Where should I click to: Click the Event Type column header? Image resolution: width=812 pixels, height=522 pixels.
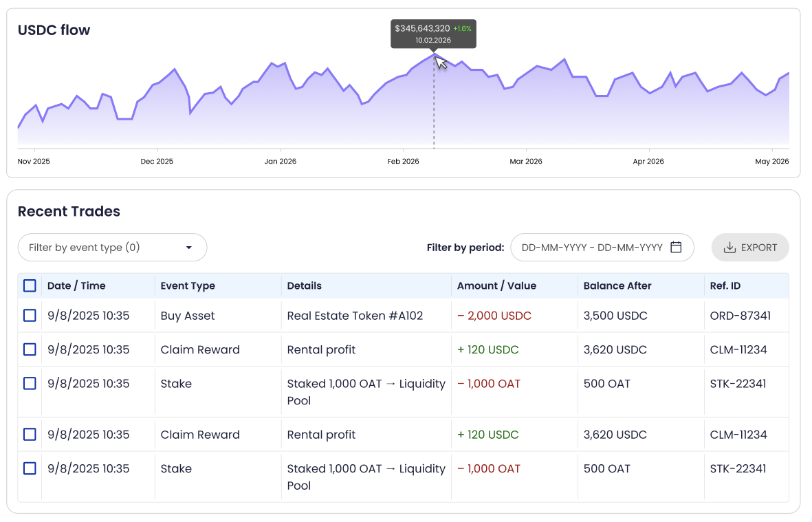pyautogui.click(x=188, y=285)
